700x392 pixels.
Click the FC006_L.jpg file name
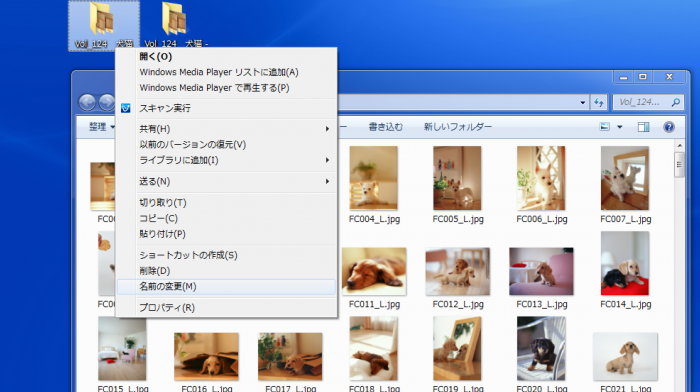542,219
